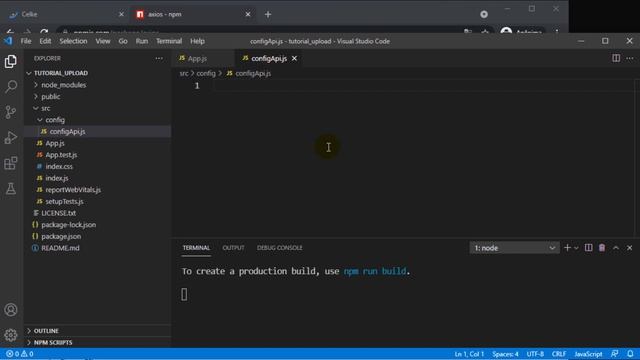Open package.json in the explorer
The height and width of the screenshot is (360, 640).
[x=98, y=236]
